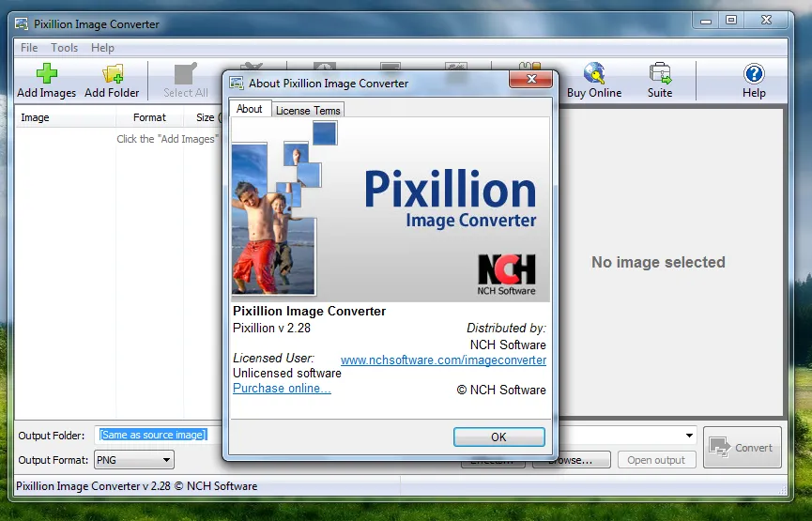Click the Add Folder toolbar icon
This screenshot has width=812, height=521.
tap(112, 81)
